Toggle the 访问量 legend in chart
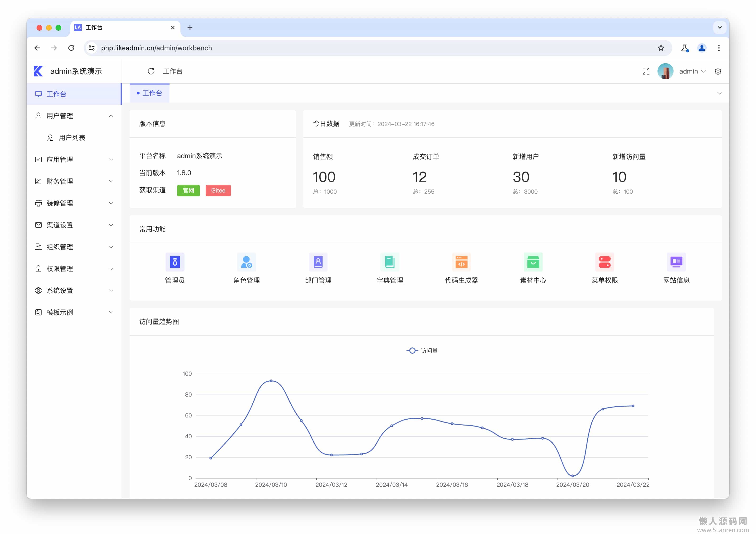The height and width of the screenshot is (534, 756). [x=422, y=351]
